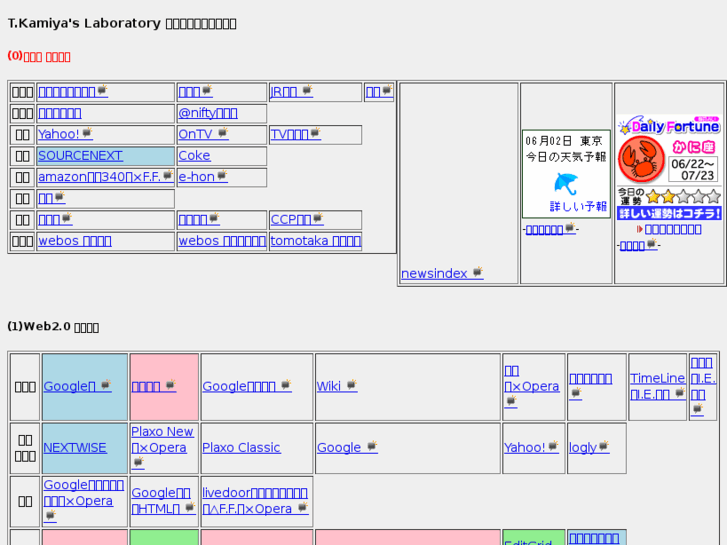Image resolution: width=727 pixels, height=545 pixels.
Task: Open the link in the pink cell
Action: point(153,386)
